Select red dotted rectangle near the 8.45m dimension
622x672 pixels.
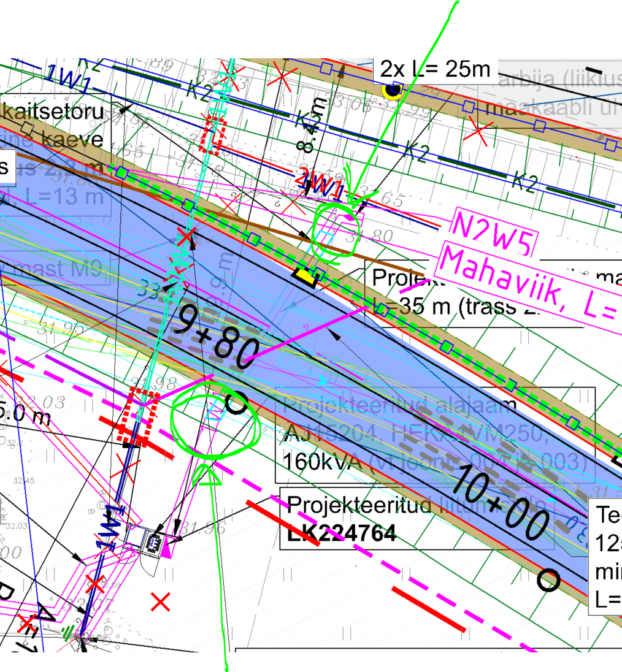214,133
